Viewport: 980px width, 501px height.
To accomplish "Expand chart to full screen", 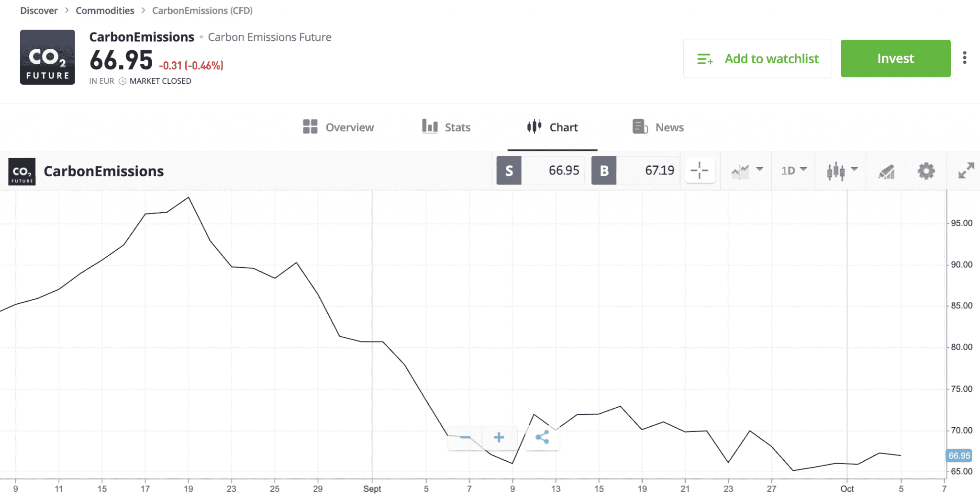I will [966, 171].
